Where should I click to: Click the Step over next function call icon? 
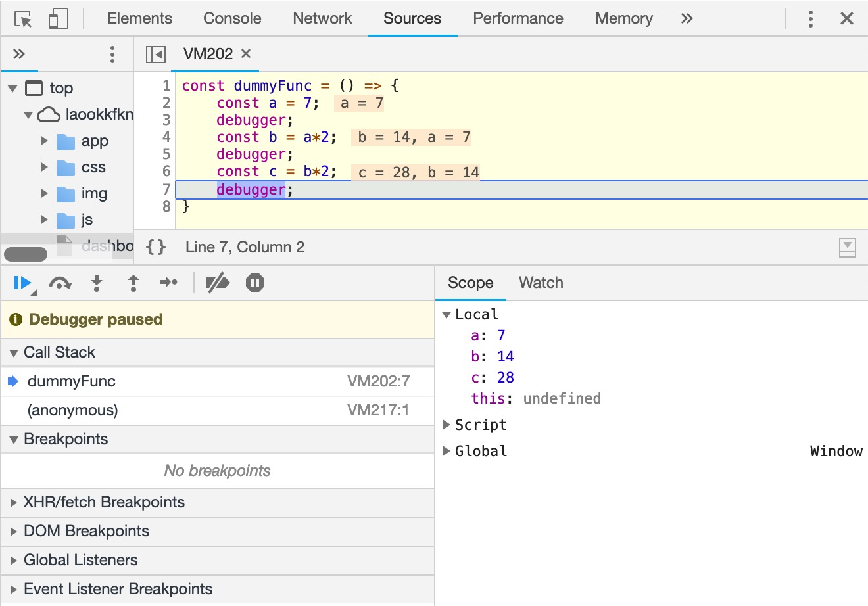tap(60, 283)
